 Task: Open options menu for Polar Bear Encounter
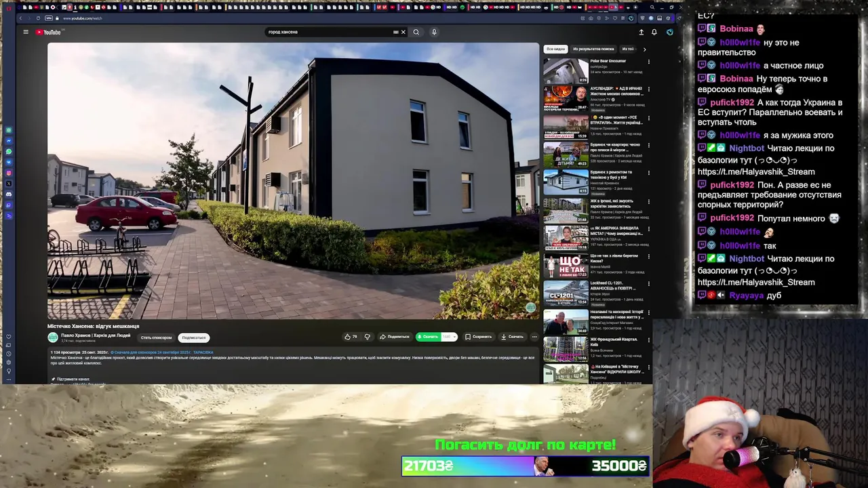coord(648,62)
